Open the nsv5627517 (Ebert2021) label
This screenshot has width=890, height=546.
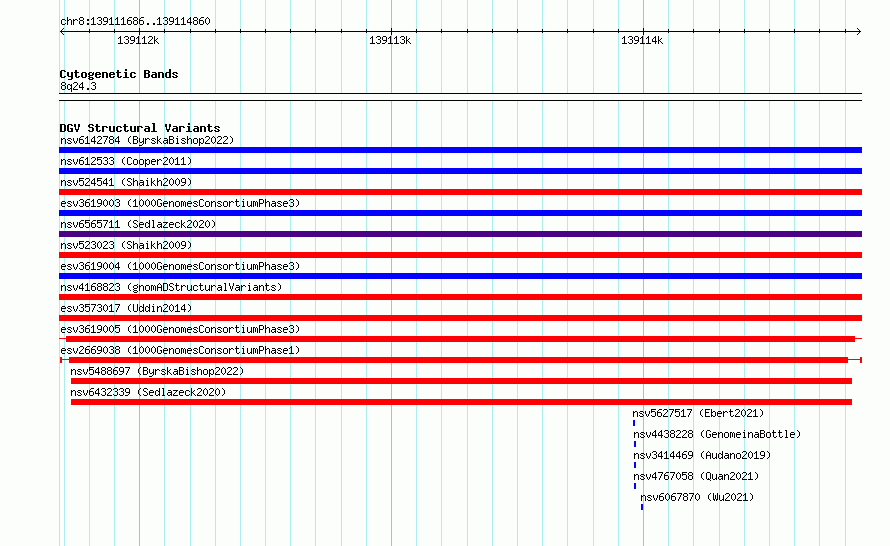pos(699,413)
